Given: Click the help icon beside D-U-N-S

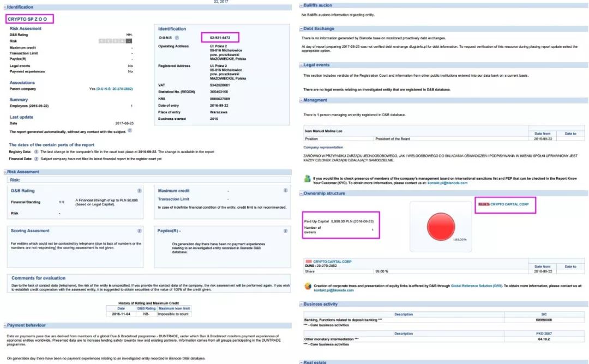Looking at the screenshot, I should click(177, 38).
